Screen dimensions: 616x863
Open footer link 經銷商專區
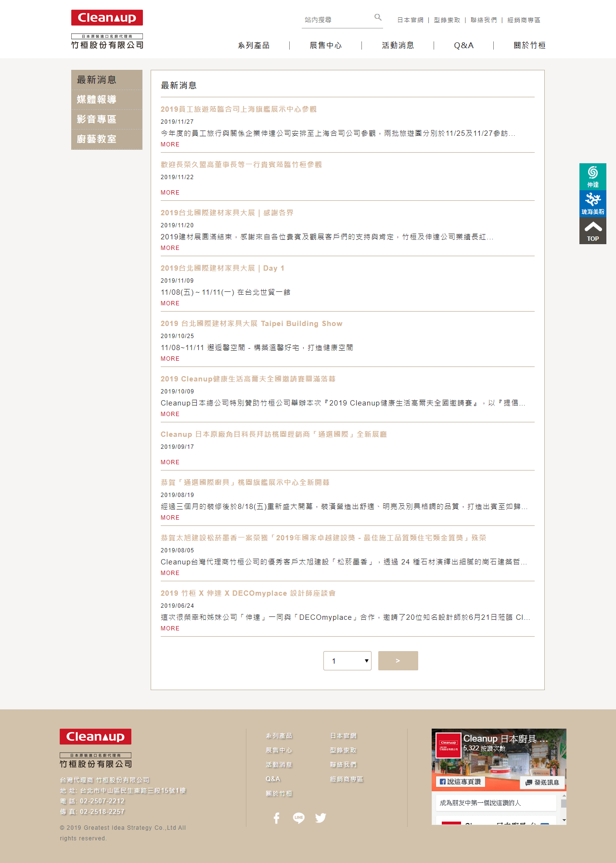(x=347, y=779)
